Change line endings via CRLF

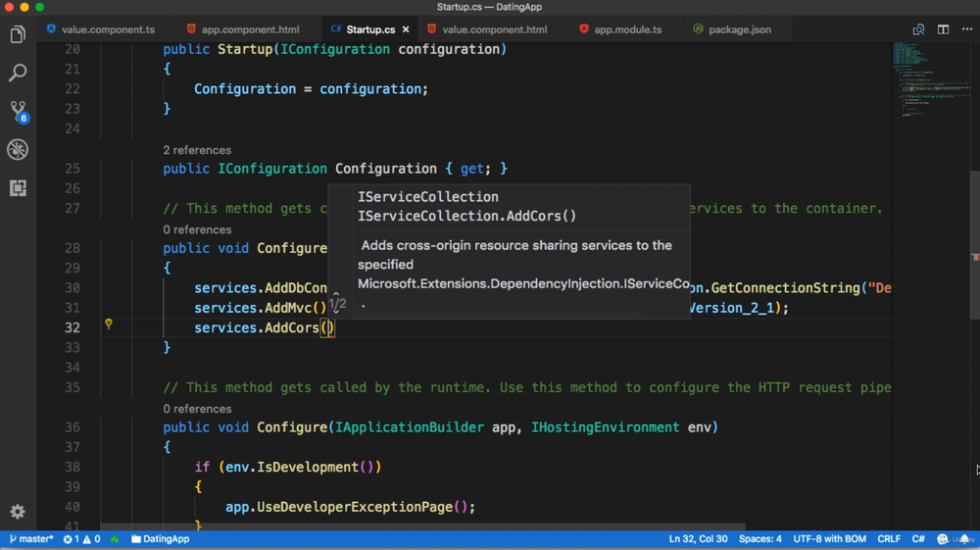point(889,539)
